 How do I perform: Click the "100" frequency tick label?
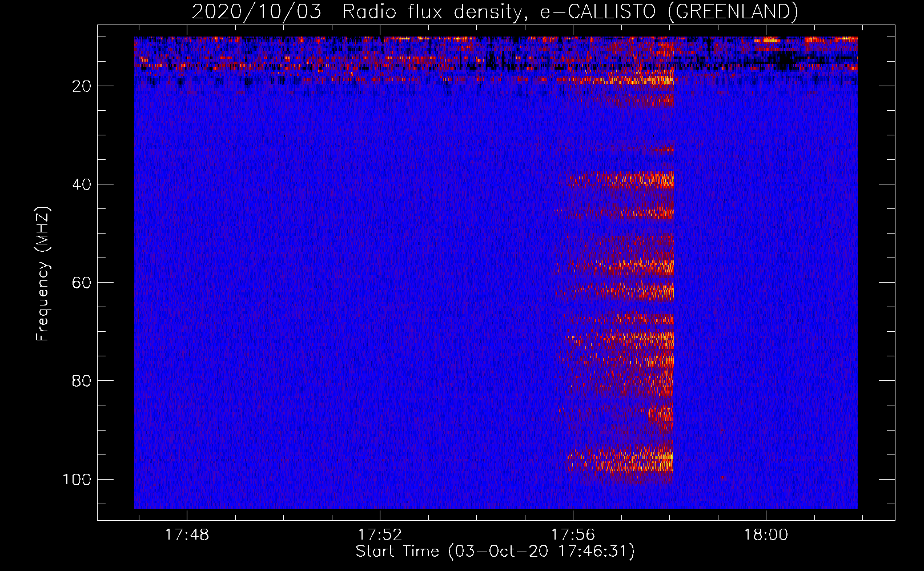77,479
